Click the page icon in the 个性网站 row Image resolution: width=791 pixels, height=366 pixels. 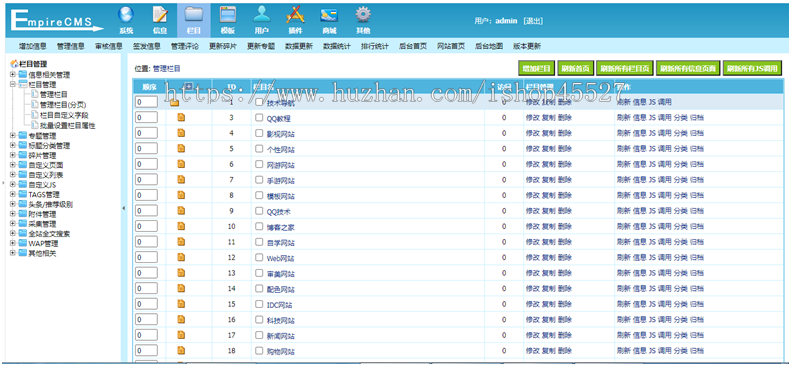(x=181, y=149)
